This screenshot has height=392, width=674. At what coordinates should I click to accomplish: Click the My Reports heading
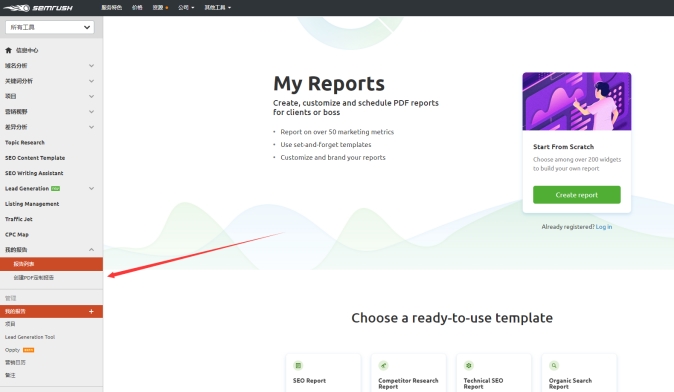coord(329,84)
